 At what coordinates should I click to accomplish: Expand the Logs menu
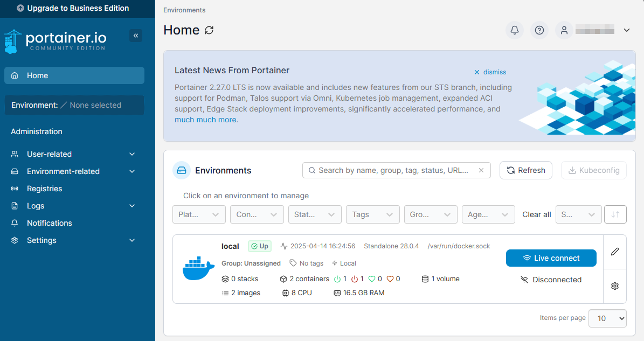pos(73,206)
